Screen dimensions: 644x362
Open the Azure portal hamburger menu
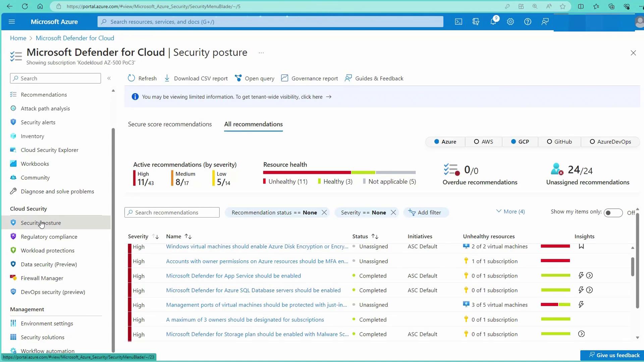tap(12, 22)
